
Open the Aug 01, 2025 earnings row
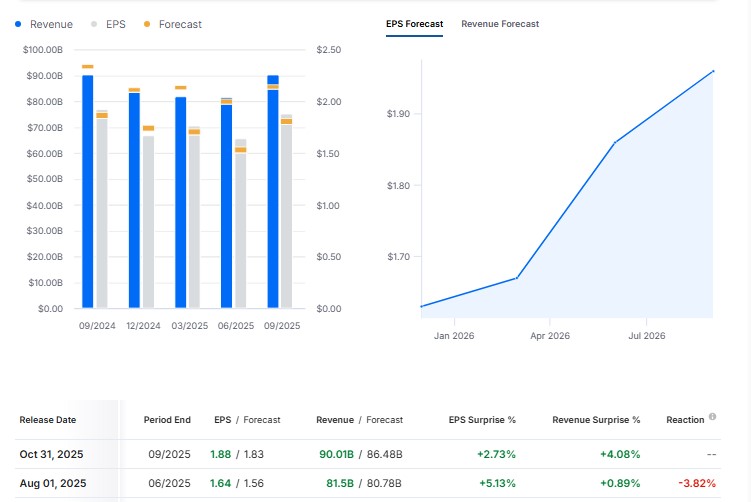click(x=52, y=484)
